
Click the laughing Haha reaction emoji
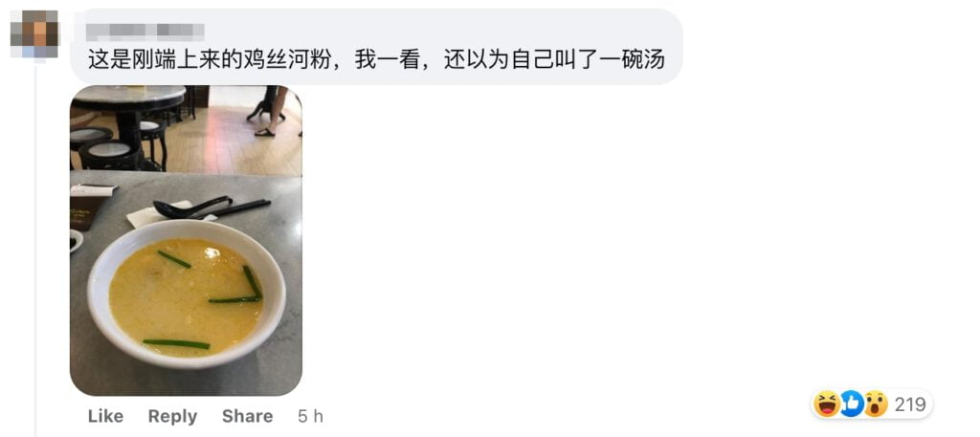828,404
